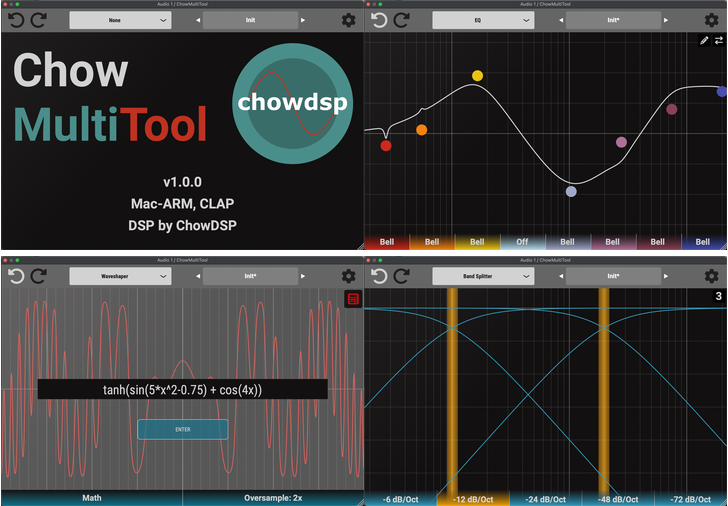Click the maroon EQ band node
Screen dimensions: 728x506
coord(672,110)
